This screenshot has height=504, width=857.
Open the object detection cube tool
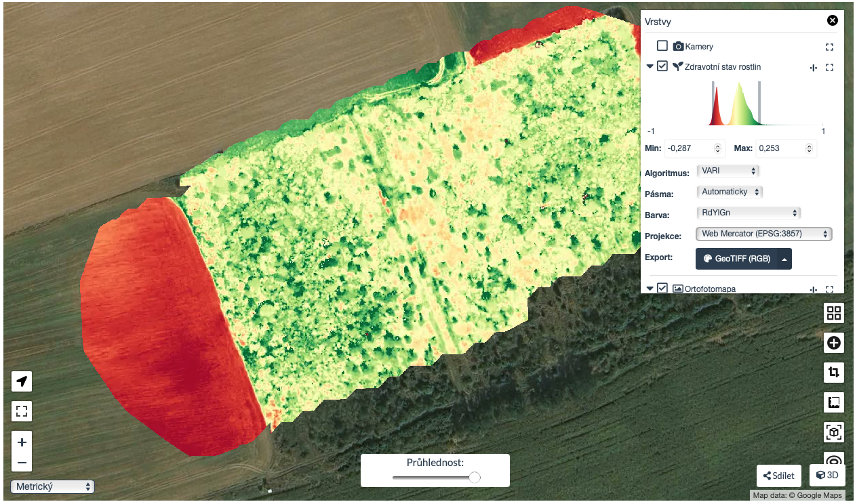833,432
